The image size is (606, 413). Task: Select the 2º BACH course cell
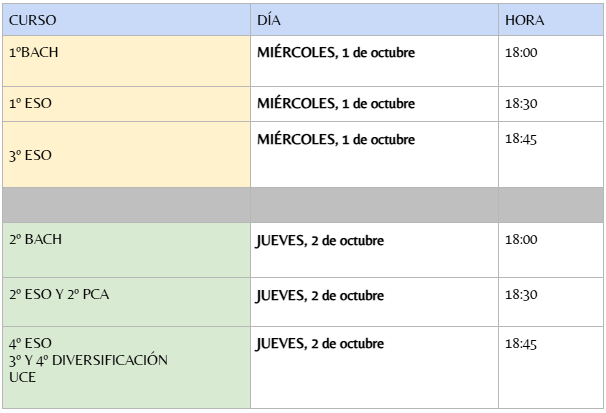click(x=36, y=240)
